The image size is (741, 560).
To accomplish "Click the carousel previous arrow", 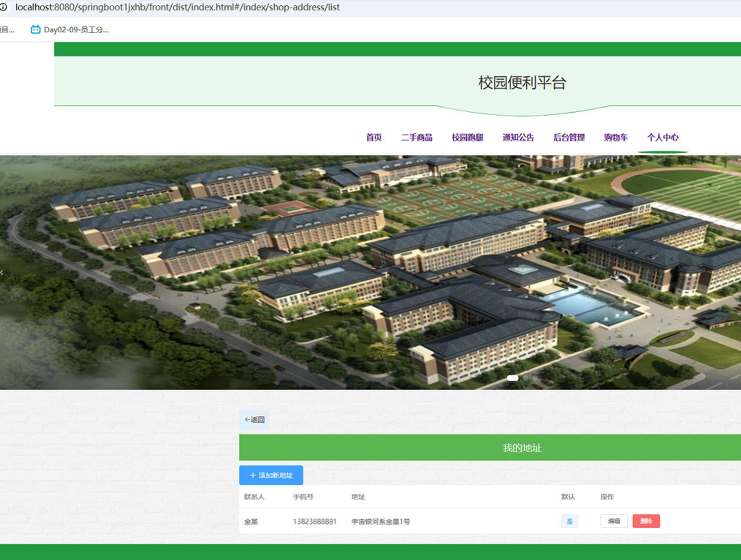I will click(x=2, y=272).
